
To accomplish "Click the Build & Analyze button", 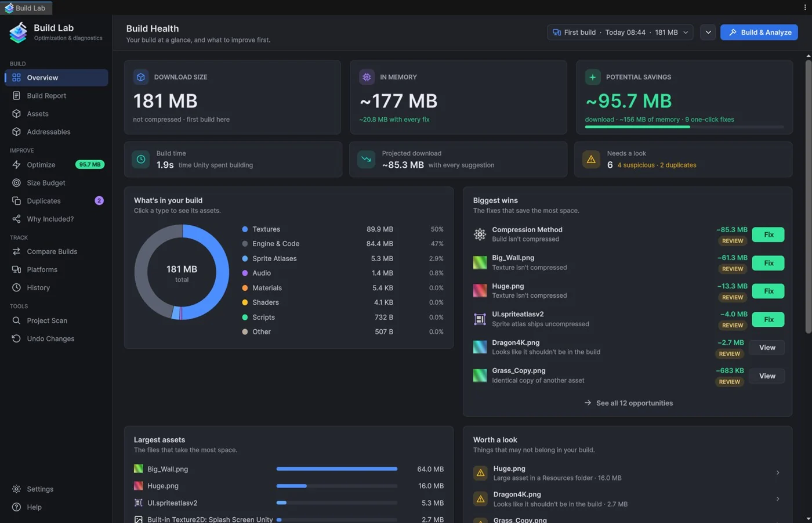I will (759, 33).
